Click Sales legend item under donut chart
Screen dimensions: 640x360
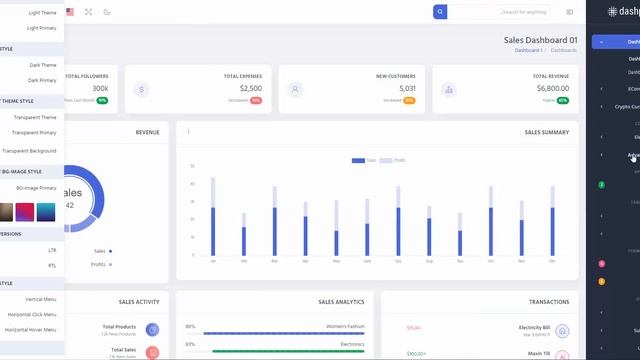[x=103, y=251]
